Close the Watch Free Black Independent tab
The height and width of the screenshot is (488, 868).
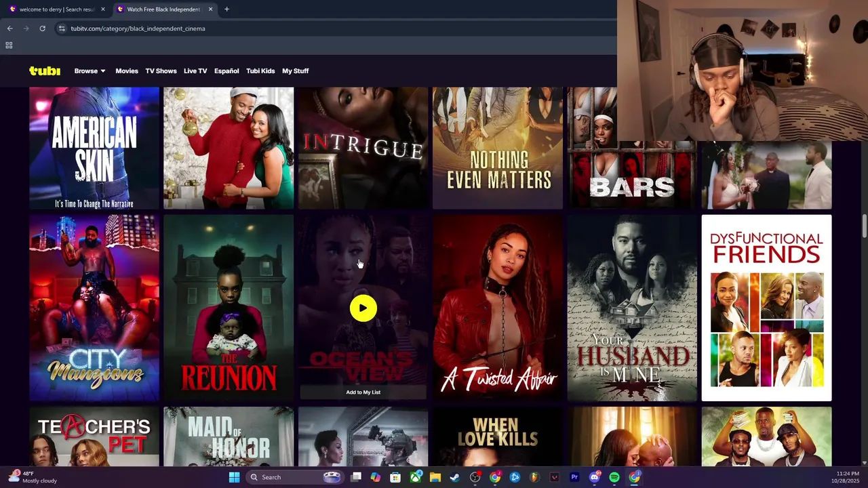point(210,9)
